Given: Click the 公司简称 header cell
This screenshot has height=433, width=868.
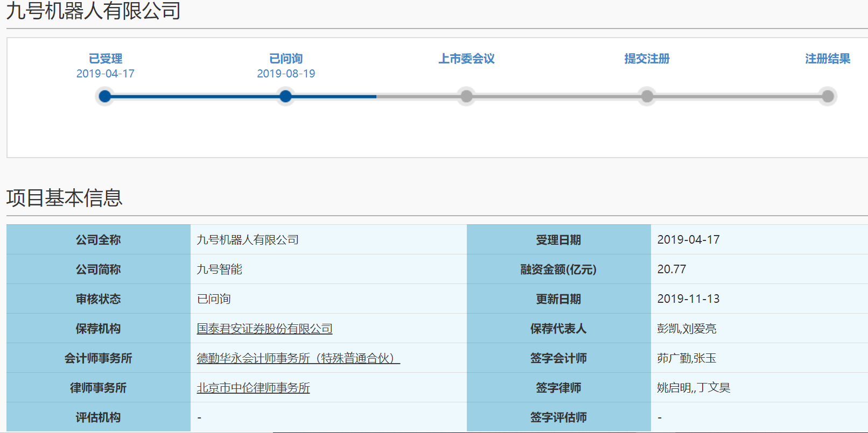Looking at the screenshot, I should coord(99,269).
